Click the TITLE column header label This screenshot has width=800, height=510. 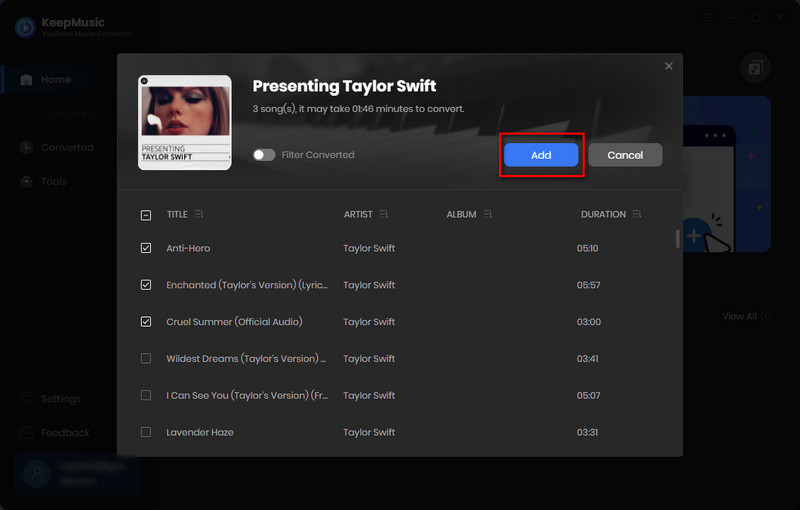177,214
